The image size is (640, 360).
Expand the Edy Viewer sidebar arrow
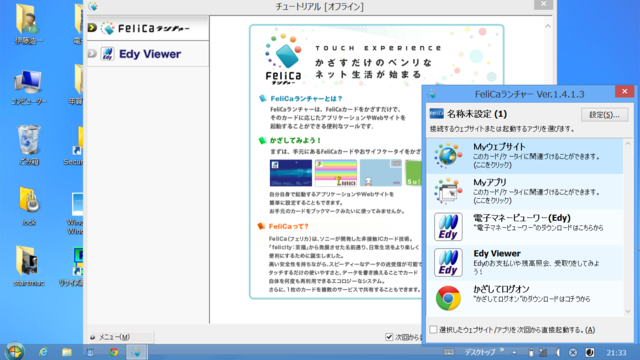[92, 53]
